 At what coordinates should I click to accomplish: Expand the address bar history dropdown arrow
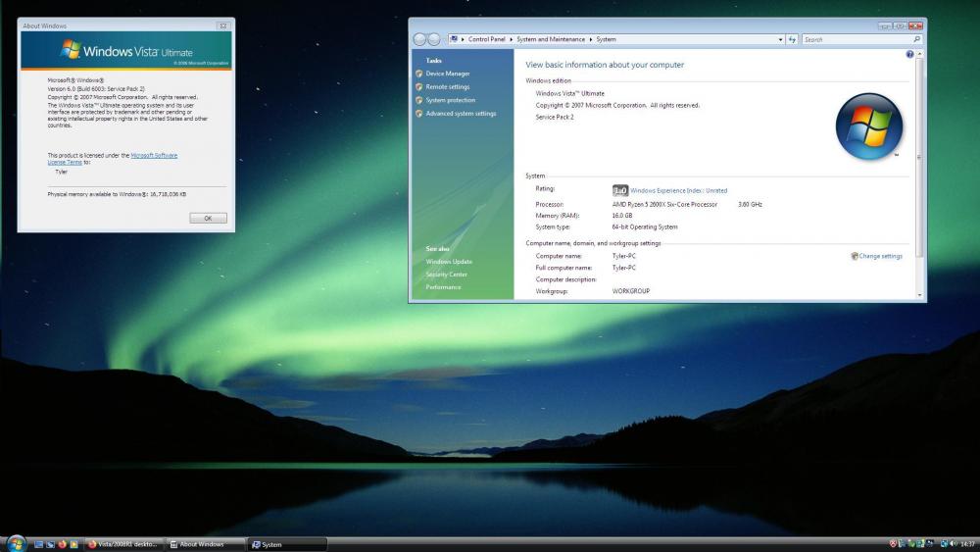(781, 39)
